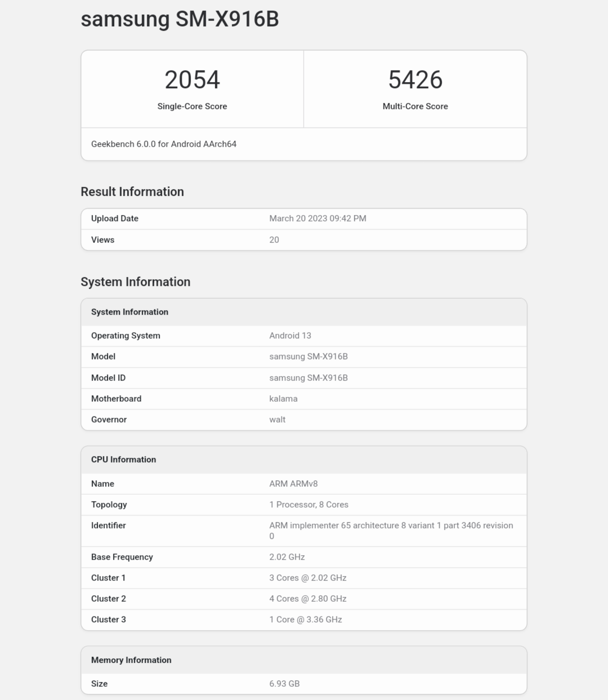Click the CPU Name label
The height and width of the screenshot is (700, 608).
click(x=103, y=484)
